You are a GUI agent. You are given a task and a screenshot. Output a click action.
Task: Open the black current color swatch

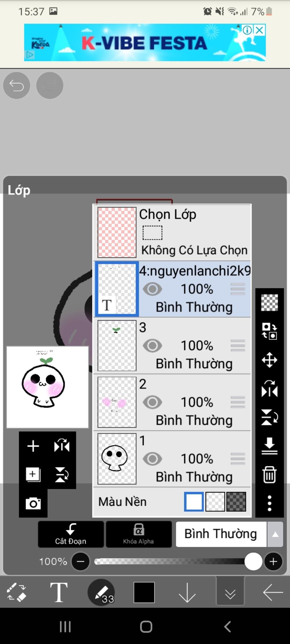point(144,592)
